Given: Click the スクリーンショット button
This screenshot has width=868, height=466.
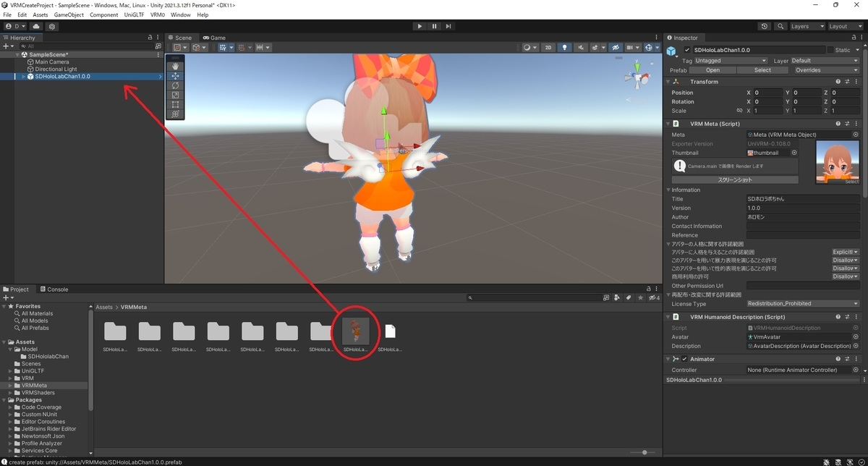Looking at the screenshot, I should [735, 179].
